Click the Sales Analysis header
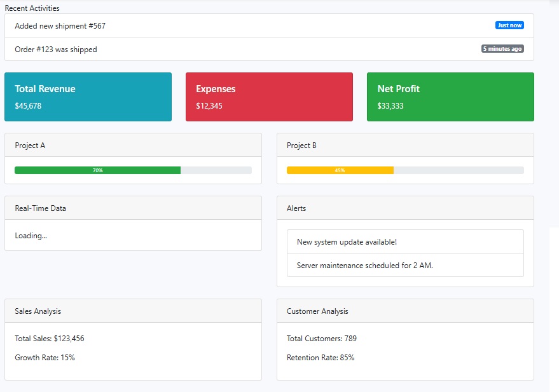Screen dimensions: 559x392 click(133, 311)
